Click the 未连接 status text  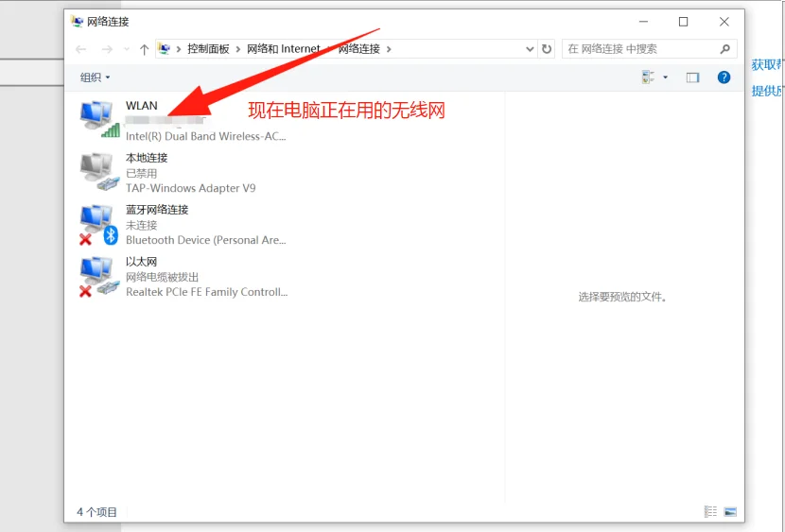click(x=142, y=226)
